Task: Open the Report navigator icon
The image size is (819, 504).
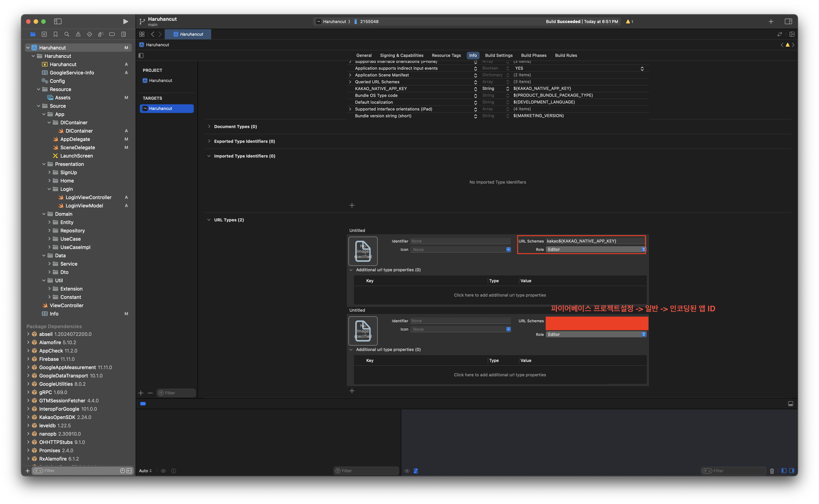Action: [123, 34]
